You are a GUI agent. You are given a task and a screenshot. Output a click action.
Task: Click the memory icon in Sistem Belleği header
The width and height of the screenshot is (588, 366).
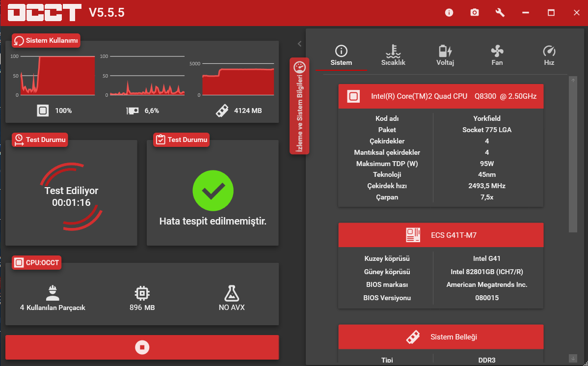pos(413,337)
